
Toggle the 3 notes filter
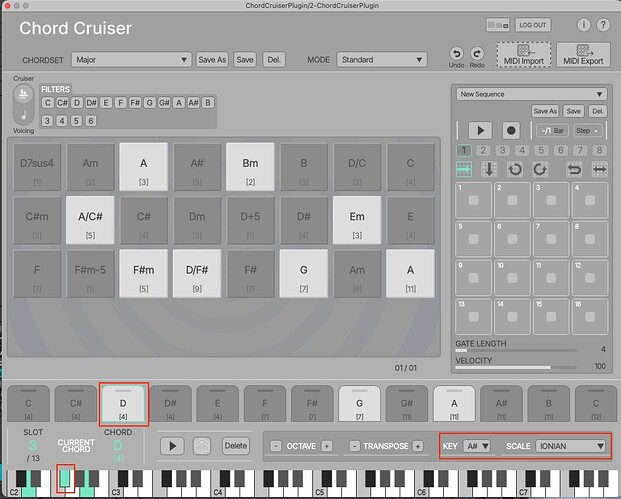47,121
